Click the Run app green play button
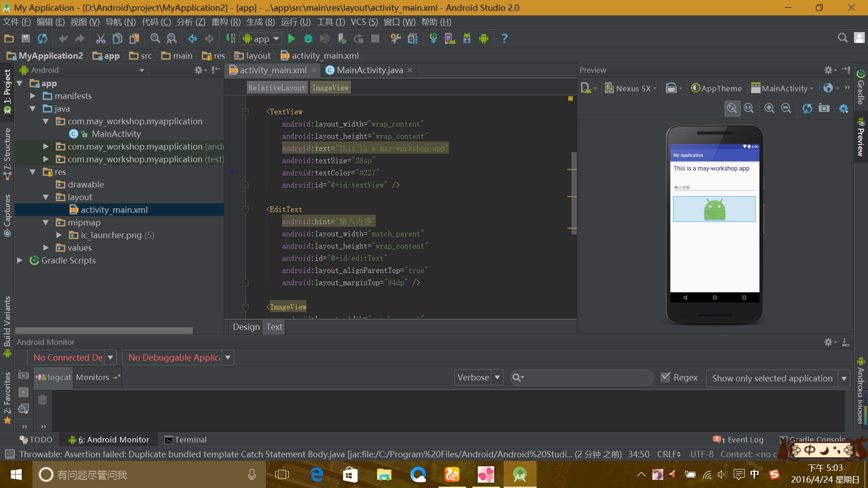Image resolution: width=868 pixels, height=488 pixels. click(292, 39)
